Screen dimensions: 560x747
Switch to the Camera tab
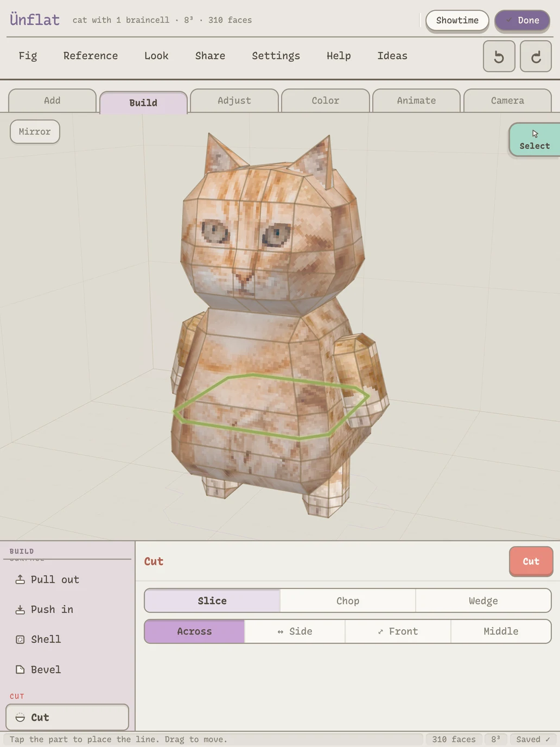click(x=507, y=101)
